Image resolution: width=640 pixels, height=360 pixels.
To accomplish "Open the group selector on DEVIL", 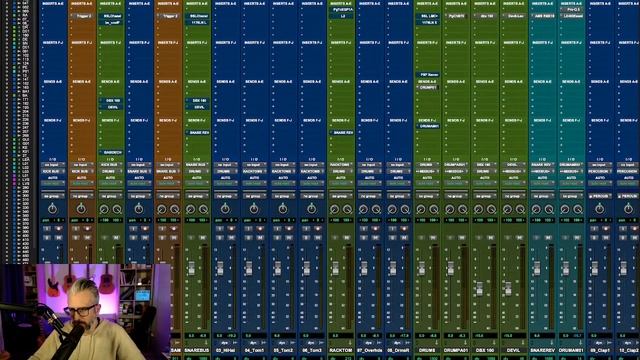I will point(513,196).
